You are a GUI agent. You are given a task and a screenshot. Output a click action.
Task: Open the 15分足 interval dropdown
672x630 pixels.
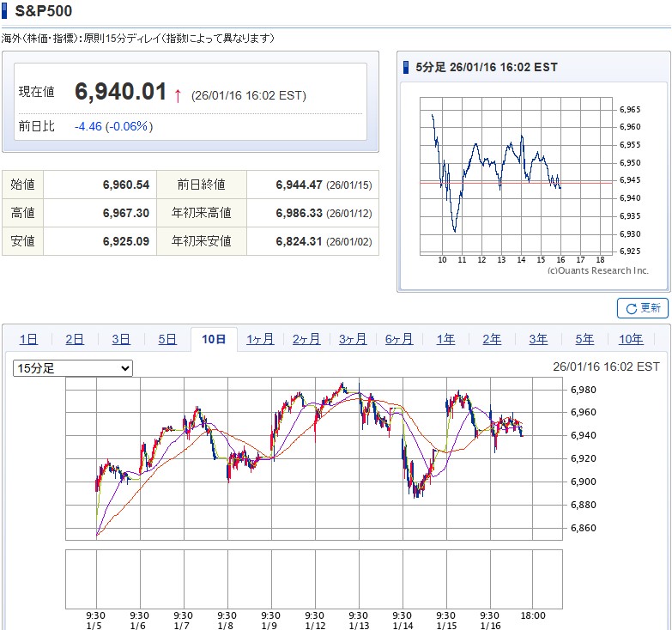[73, 368]
